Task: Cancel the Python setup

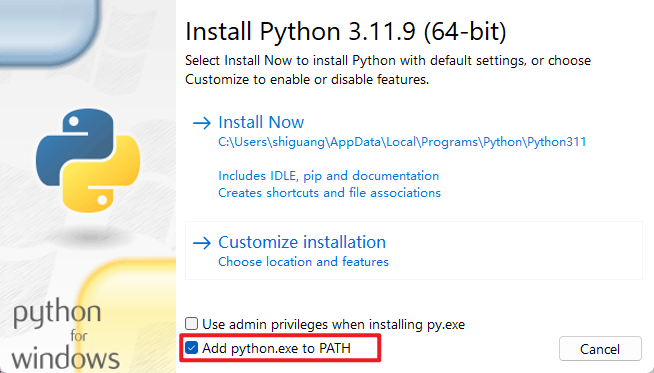Action: 600,348
